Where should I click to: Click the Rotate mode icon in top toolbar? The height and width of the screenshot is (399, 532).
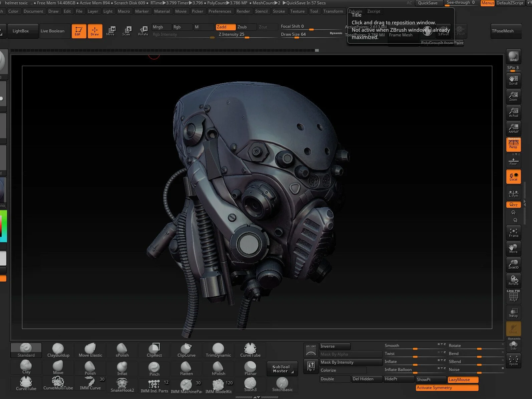143,31
